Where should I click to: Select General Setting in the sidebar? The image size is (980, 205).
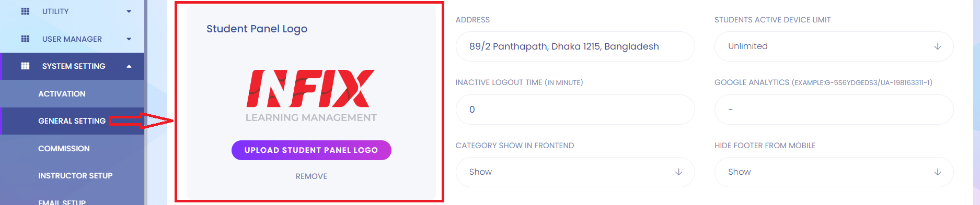tap(72, 121)
